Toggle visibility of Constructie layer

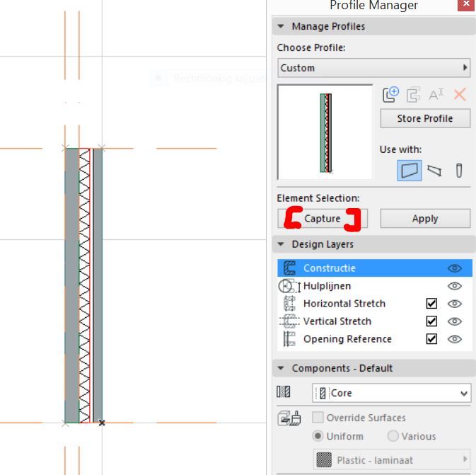(455, 268)
